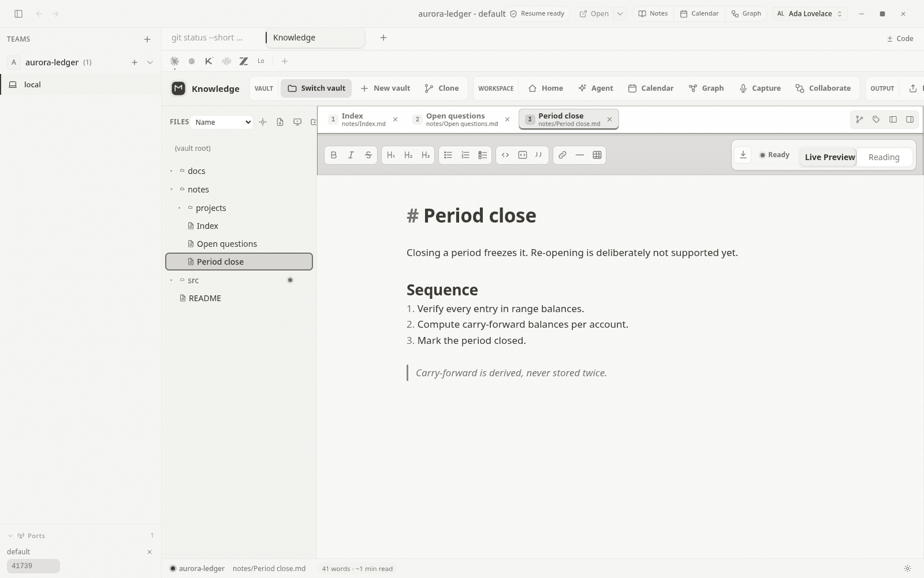Insert a code block
924x578 pixels.
click(523, 155)
